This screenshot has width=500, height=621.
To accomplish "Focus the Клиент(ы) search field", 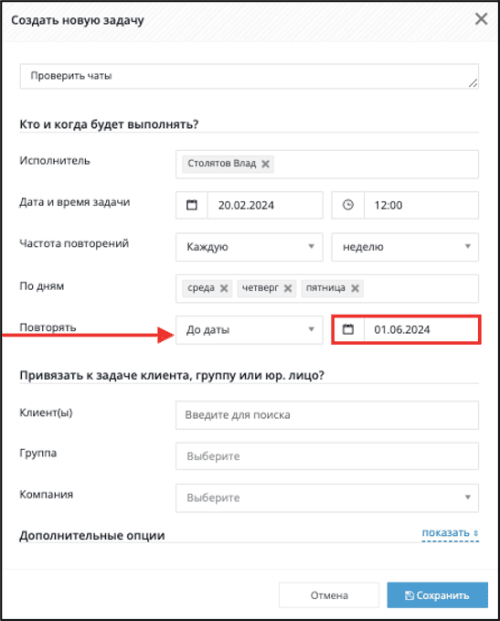I will coord(327,415).
